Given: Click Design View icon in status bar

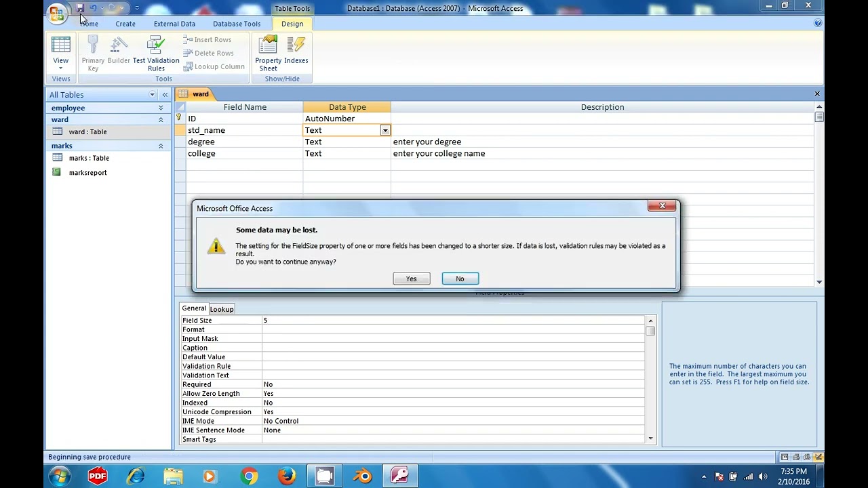Looking at the screenshot, I should point(818,457).
